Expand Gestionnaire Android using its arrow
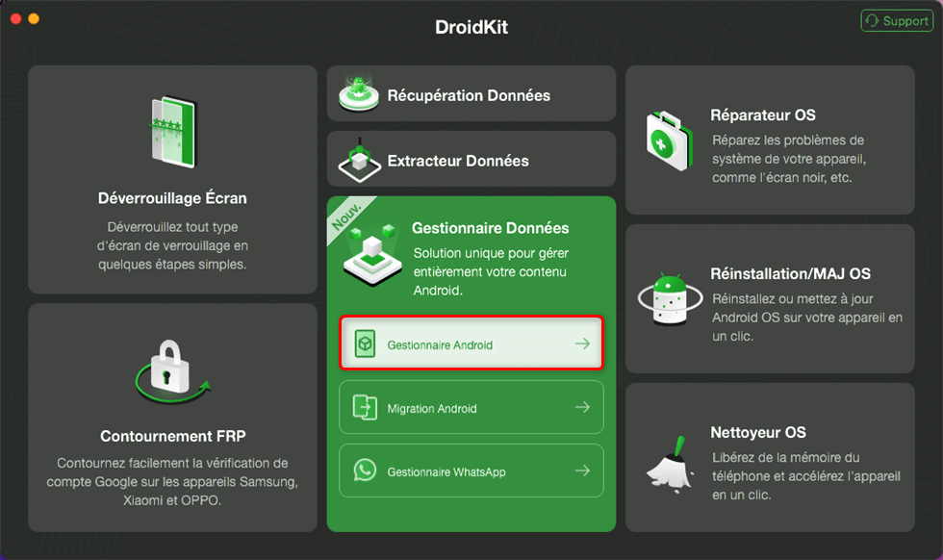 [x=583, y=344]
